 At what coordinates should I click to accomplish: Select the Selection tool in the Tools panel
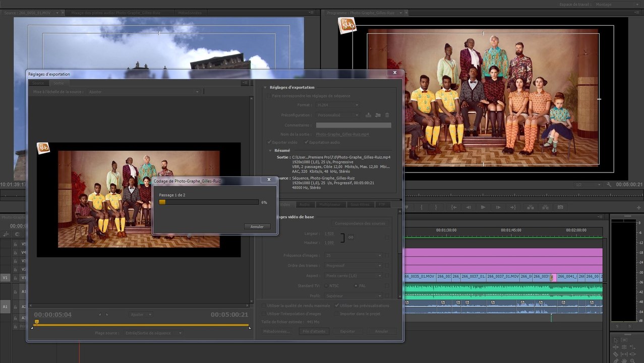(x=616, y=340)
